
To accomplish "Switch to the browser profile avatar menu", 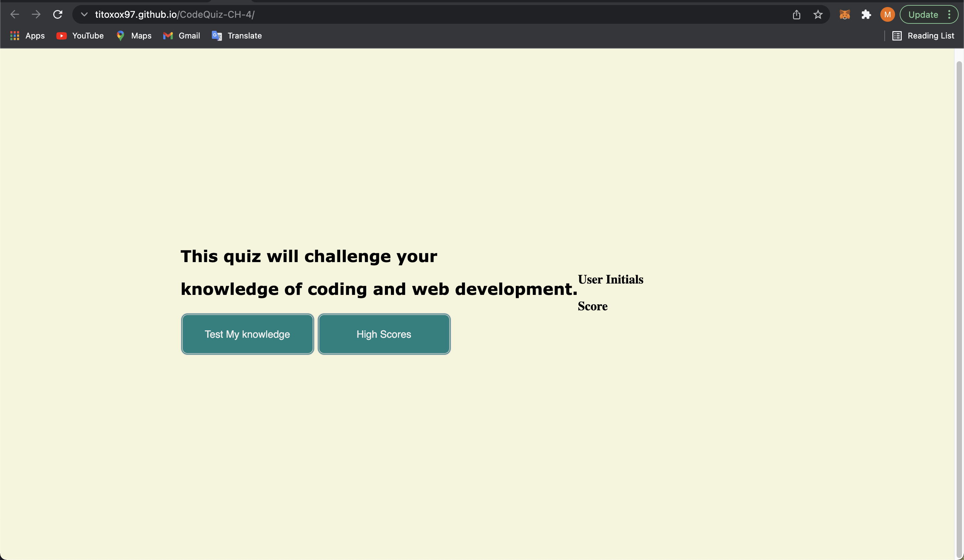I will (x=887, y=14).
